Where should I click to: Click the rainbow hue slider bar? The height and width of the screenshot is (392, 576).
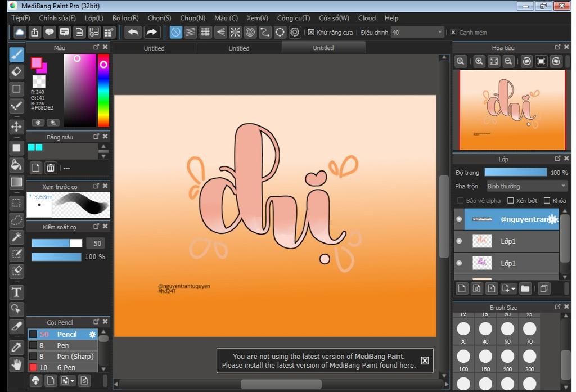pyautogui.click(x=103, y=90)
